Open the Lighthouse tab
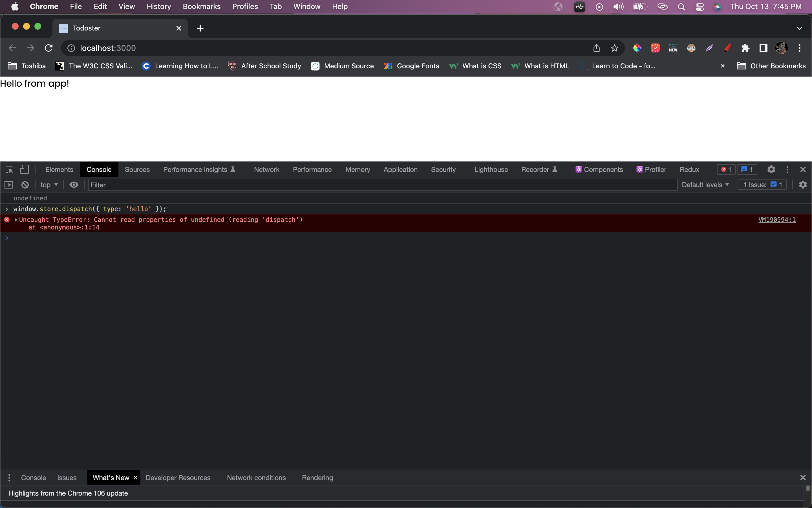812x508 pixels. [491, 169]
